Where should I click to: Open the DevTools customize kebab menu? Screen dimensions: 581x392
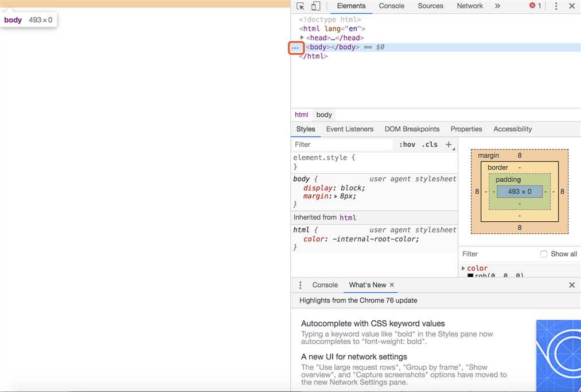pyautogui.click(x=556, y=6)
